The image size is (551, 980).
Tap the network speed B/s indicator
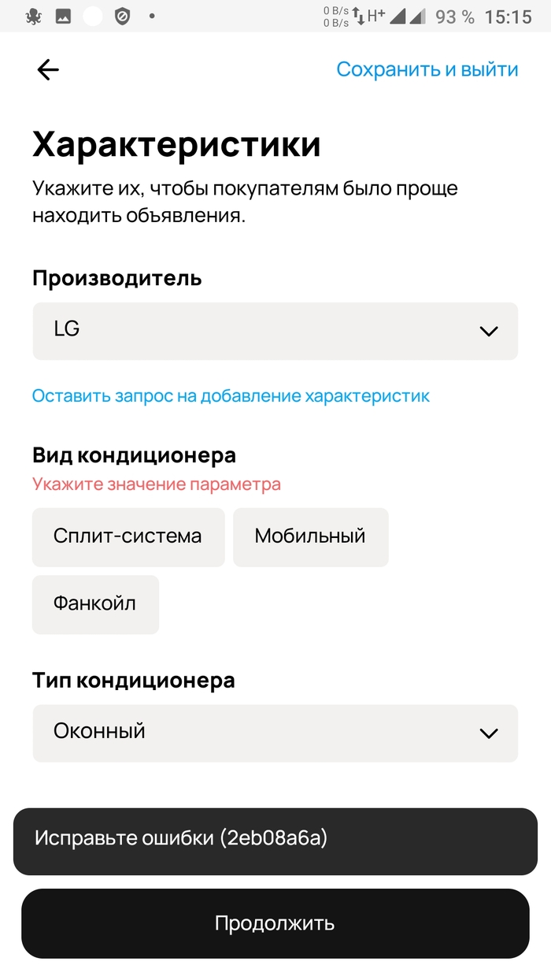(x=335, y=17)
